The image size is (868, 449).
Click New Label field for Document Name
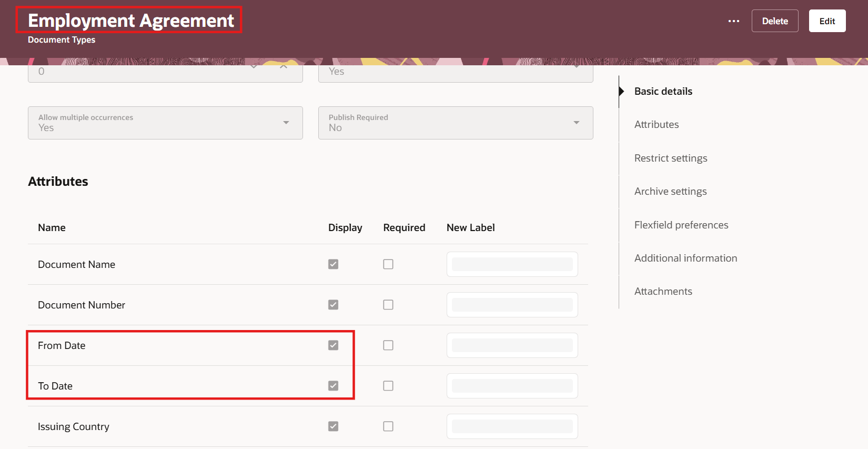point(512,264)
